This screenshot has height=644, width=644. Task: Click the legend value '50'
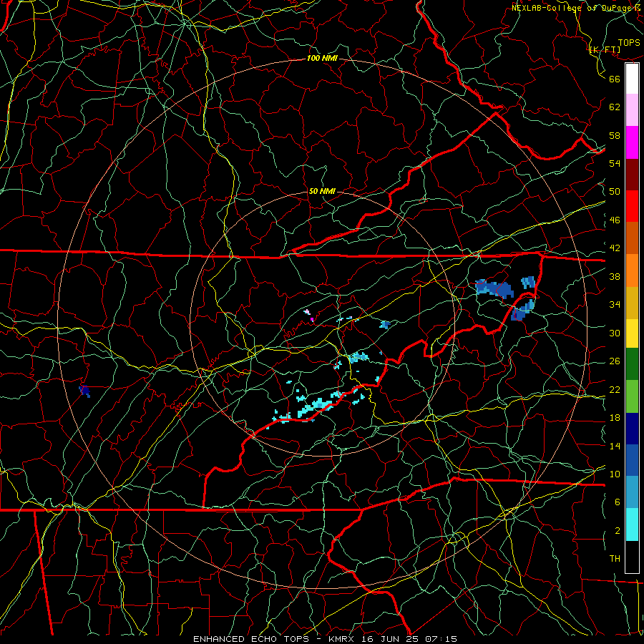pyautogui.click(x=615, y=192)
